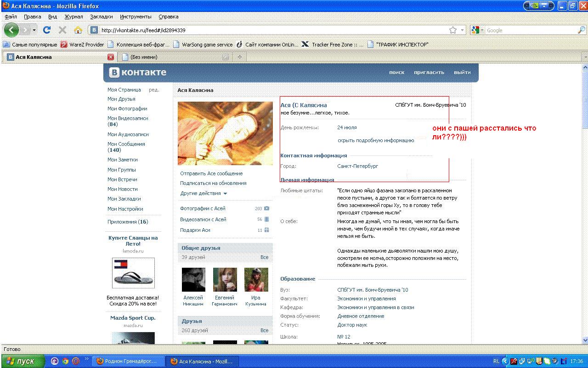Open a new tab with the plus button
The width and height of the screenshot is (588, 368).
(239, 57)
